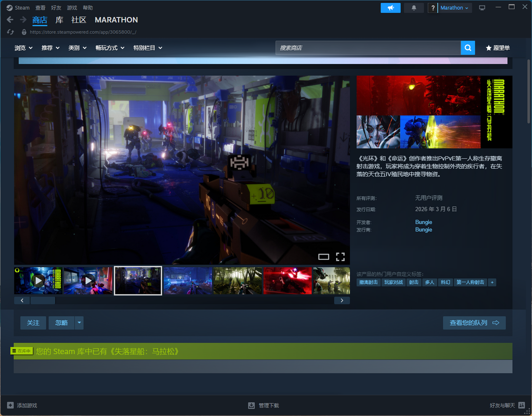
Task: Toggle theater mode rectangle icon
Action: [324, 256]
